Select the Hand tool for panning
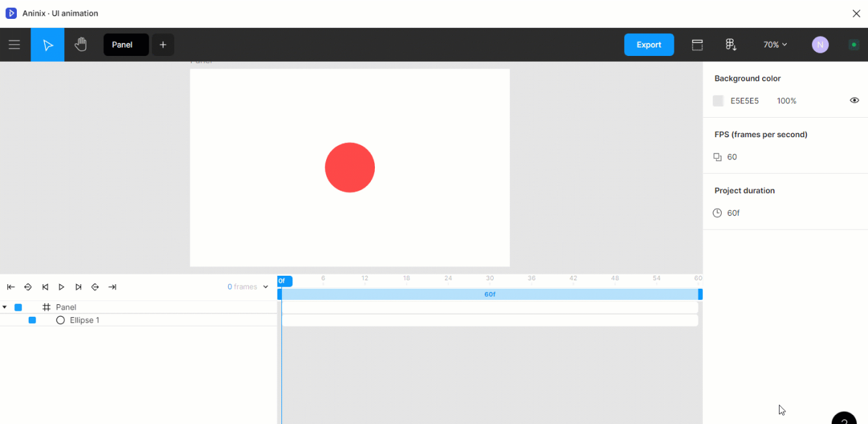The image size is (868, 424). [x=80, y=44]
